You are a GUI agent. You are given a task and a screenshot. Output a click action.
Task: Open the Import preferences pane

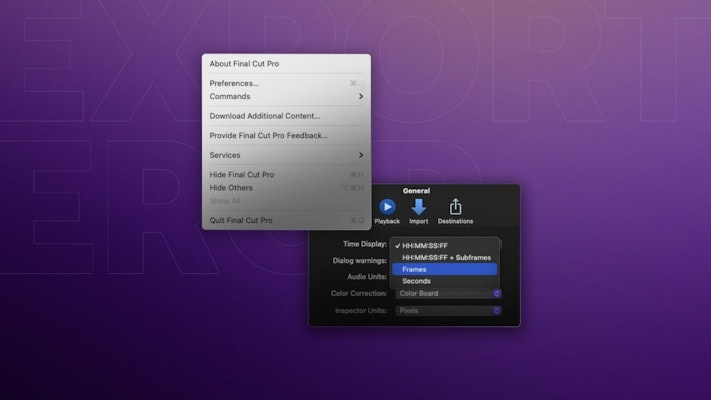(418, 210)
